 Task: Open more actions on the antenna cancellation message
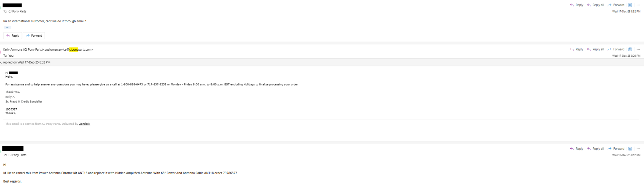point(638,149)
